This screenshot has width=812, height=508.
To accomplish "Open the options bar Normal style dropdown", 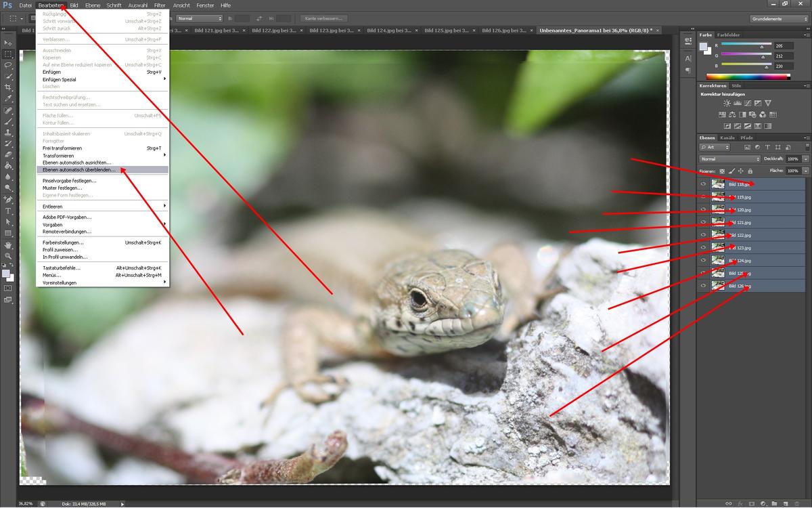I will (x=199, y=18).
